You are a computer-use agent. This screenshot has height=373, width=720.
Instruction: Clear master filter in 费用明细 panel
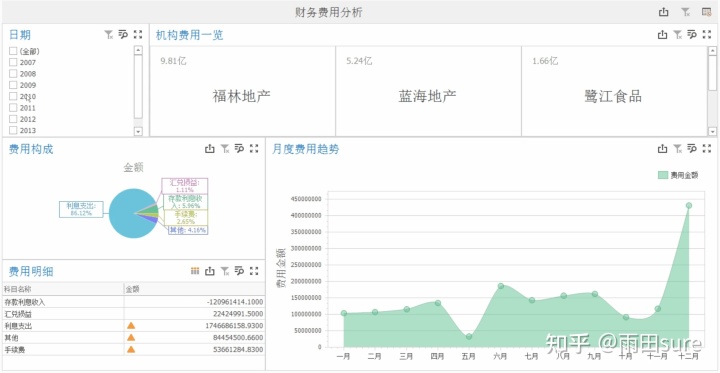tap(225, 271)
